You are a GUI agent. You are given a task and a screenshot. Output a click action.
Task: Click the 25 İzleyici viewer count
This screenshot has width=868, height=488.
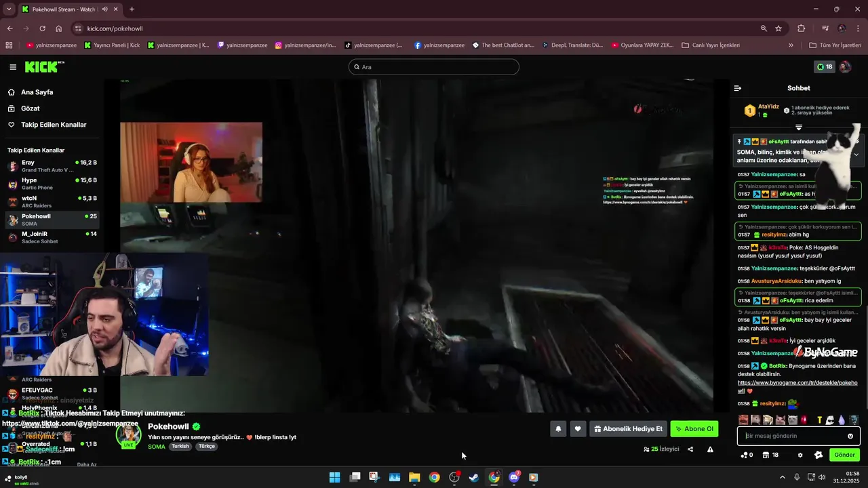pyautogui.click(x=661, y=449)
